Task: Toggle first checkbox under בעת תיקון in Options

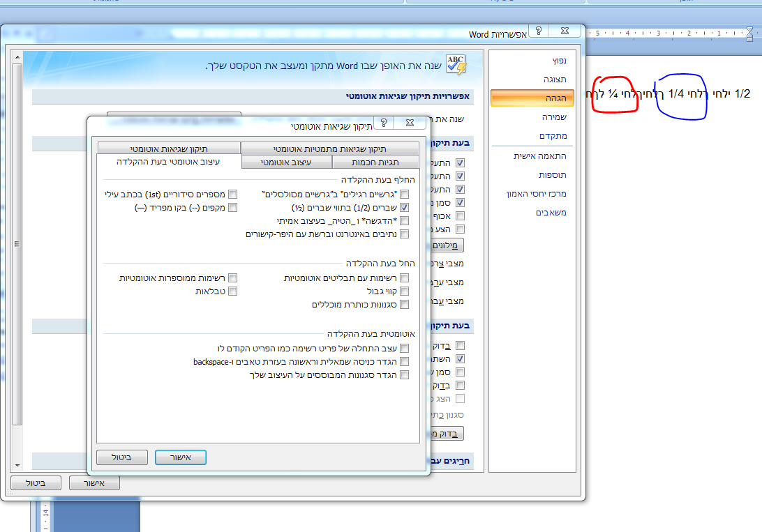Action: 461,163
